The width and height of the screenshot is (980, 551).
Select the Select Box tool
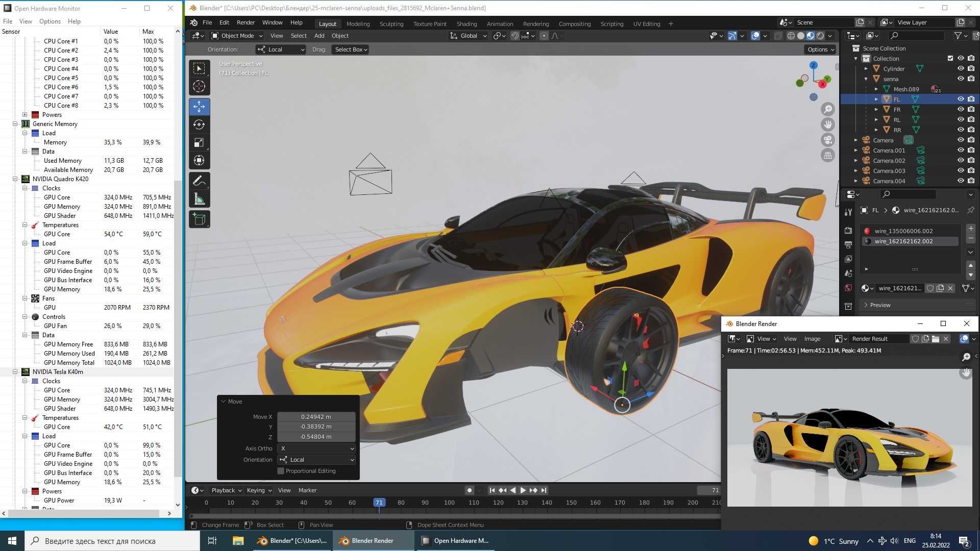coord(199,68)
